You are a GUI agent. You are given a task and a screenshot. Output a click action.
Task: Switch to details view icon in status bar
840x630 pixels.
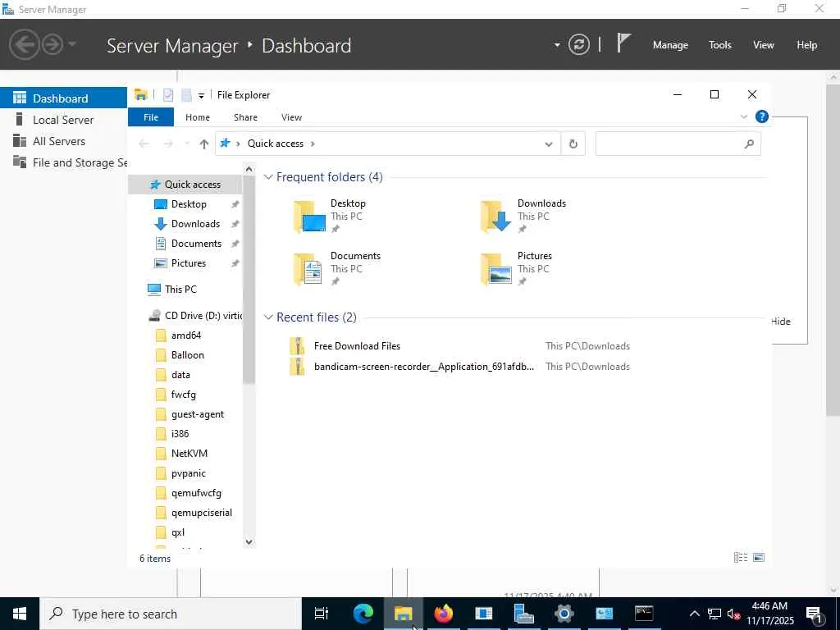741,558
